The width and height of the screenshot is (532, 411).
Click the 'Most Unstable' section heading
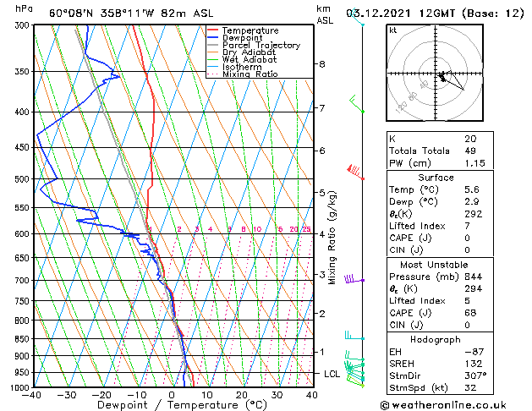(x=434, y=265)
